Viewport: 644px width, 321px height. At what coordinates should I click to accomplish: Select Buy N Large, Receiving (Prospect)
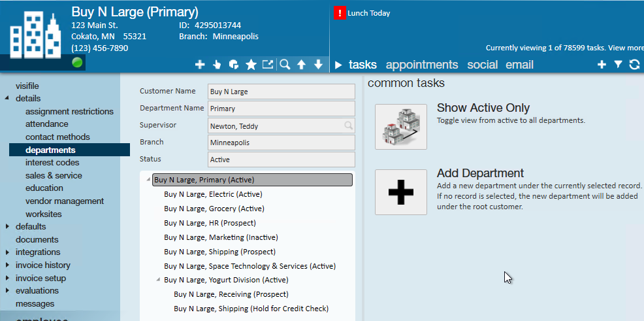(x=231, y=294)
